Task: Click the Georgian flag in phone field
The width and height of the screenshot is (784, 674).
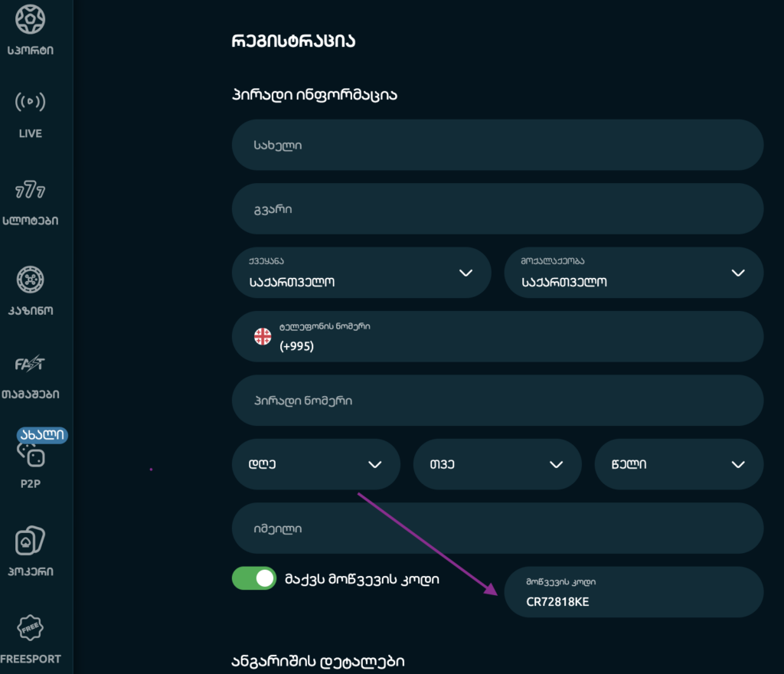Action: (263, 336)
